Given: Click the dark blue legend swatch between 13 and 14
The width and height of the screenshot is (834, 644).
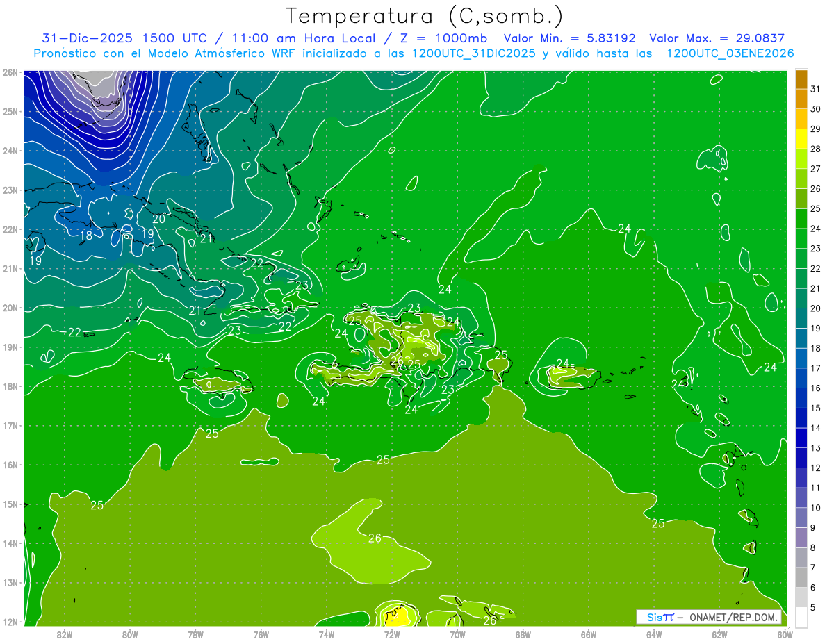Looking at the screenshot, I should pos(801,438).
